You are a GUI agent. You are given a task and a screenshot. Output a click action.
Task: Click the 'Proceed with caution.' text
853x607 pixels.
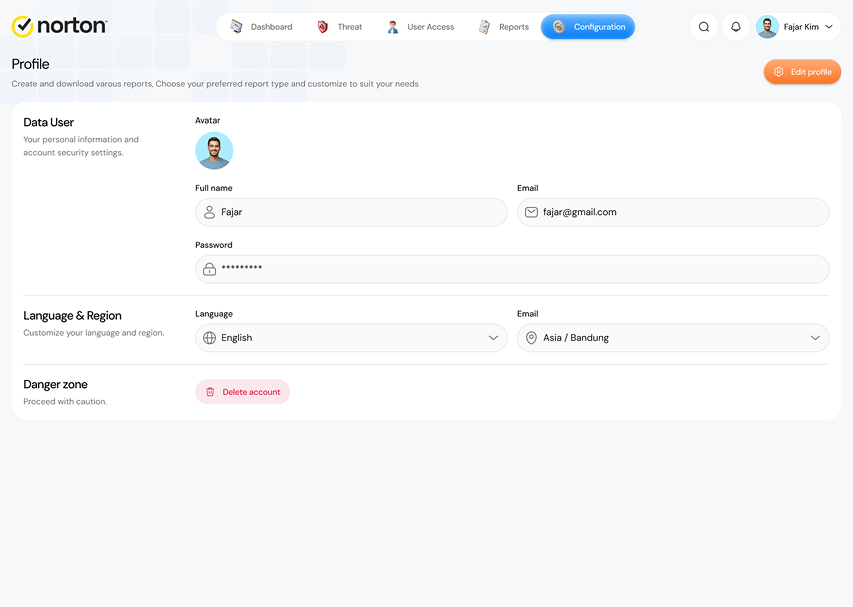pyautogui.click(x=65, y=401)
